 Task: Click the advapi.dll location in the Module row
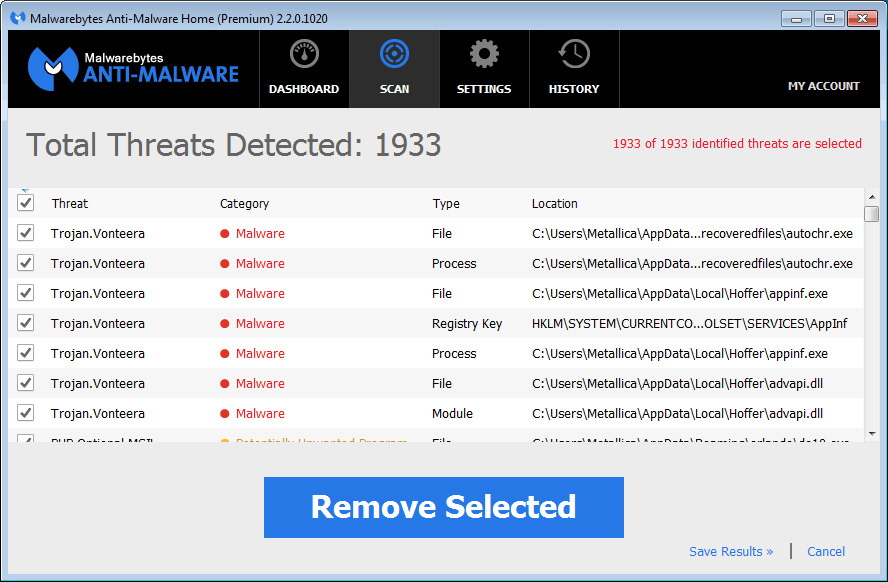(x=677, y=414)
